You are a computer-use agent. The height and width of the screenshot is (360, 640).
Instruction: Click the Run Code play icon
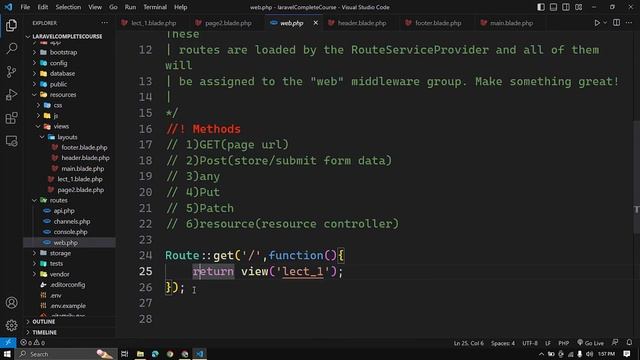click(x=597, y=23)
